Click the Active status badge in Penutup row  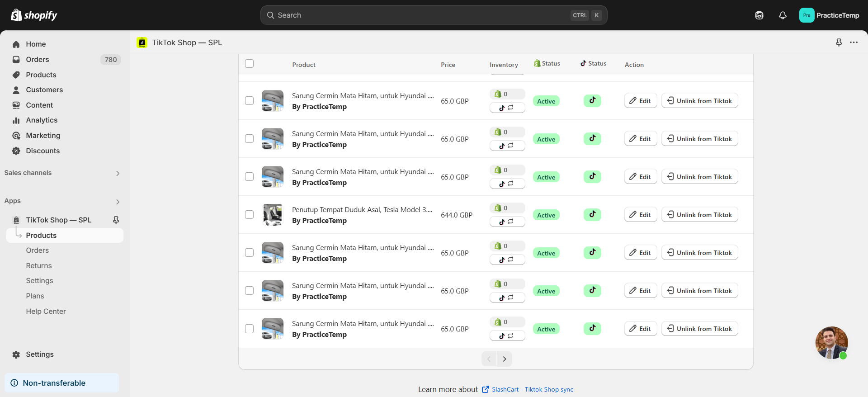click(x=546, y=215)
